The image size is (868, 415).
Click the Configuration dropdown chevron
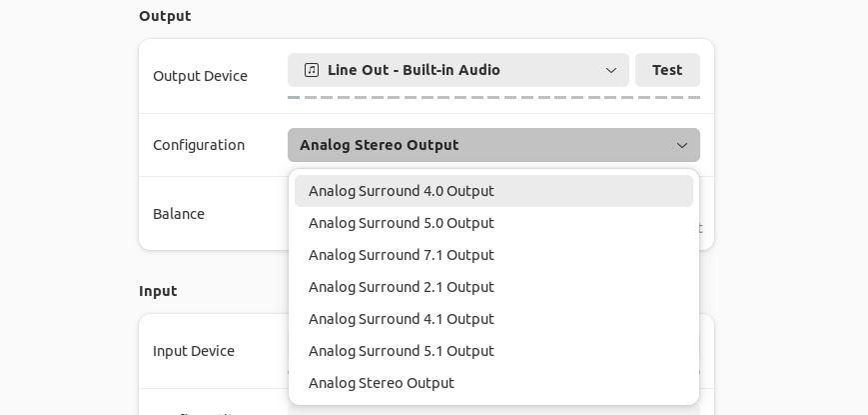[x=682, y=145]
